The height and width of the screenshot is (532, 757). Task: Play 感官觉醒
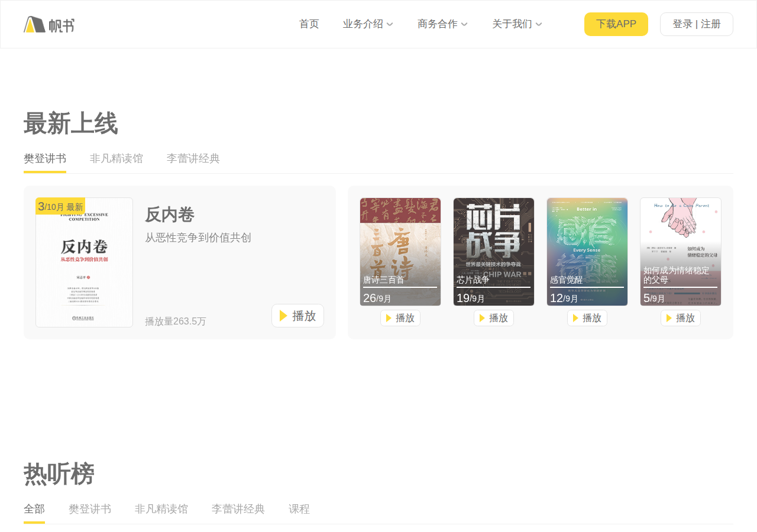click(587, 318)
